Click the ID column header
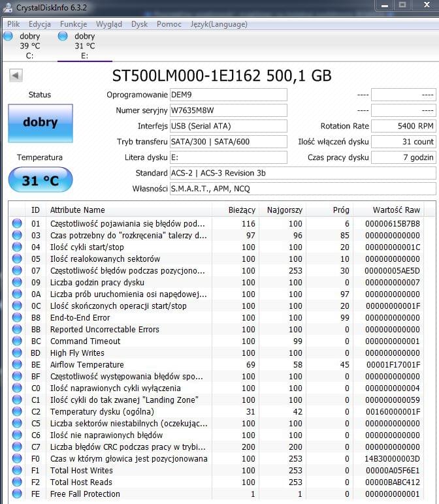This screenshot has width=439, height=504. click(x=36, y=210)
